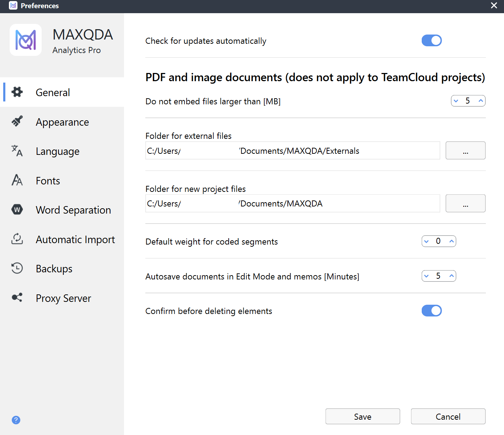Open the help question mark bubble
This screenshot has height=435, width=504.
16,420
